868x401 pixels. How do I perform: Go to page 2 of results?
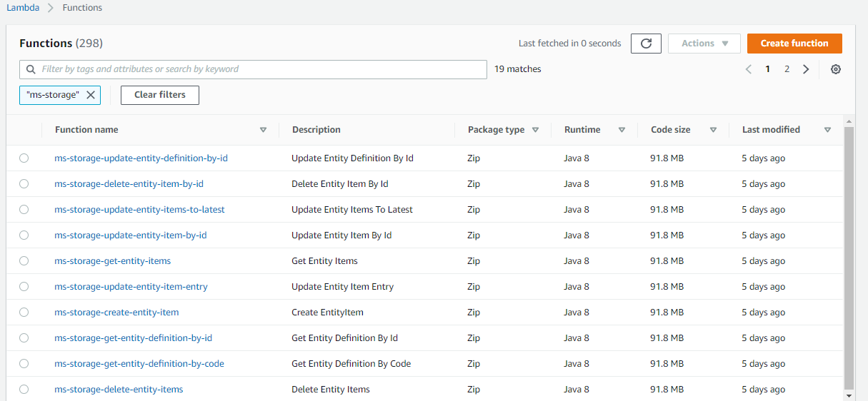(x=787, y=69)
